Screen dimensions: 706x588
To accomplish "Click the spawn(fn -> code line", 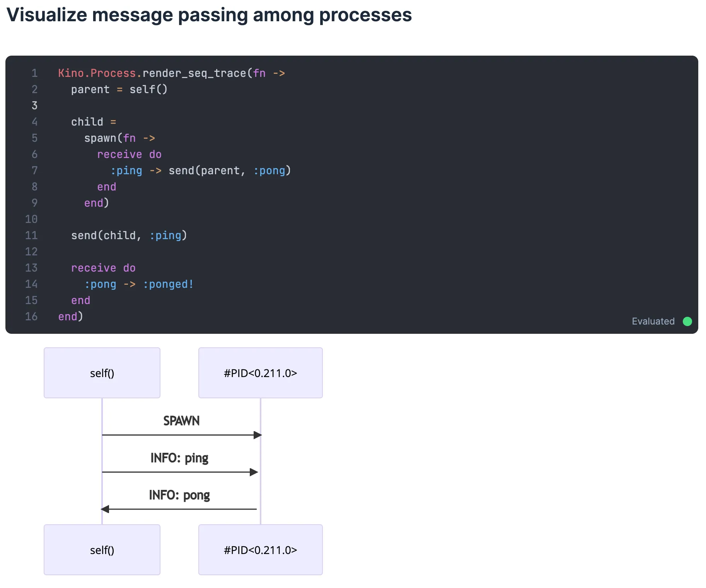I will pos(119,138).
